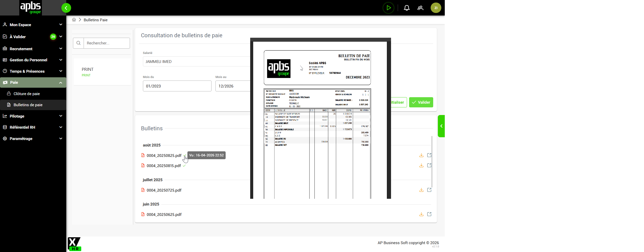Screen dimensions: 644x252
Task: Open 0004_20250815.pdf in new window
Action: (x=429, y=165)
